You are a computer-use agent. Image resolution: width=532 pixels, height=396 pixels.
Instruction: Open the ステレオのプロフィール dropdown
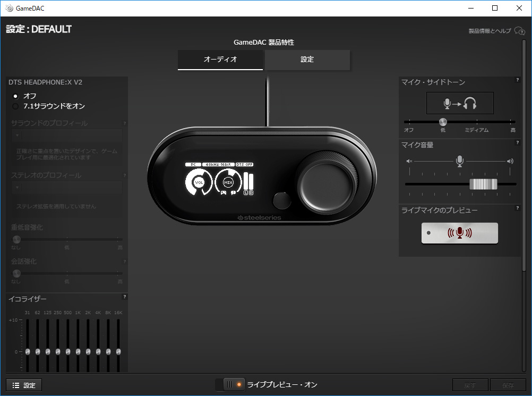point(67,188)
